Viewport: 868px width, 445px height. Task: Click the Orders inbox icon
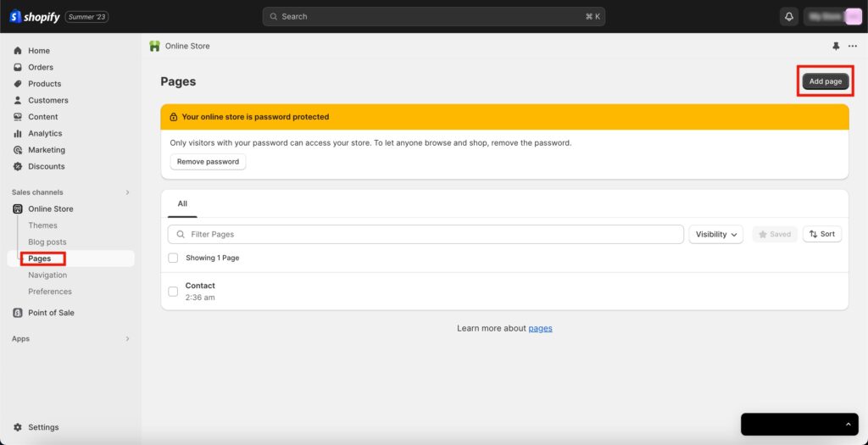pos(18,67)
